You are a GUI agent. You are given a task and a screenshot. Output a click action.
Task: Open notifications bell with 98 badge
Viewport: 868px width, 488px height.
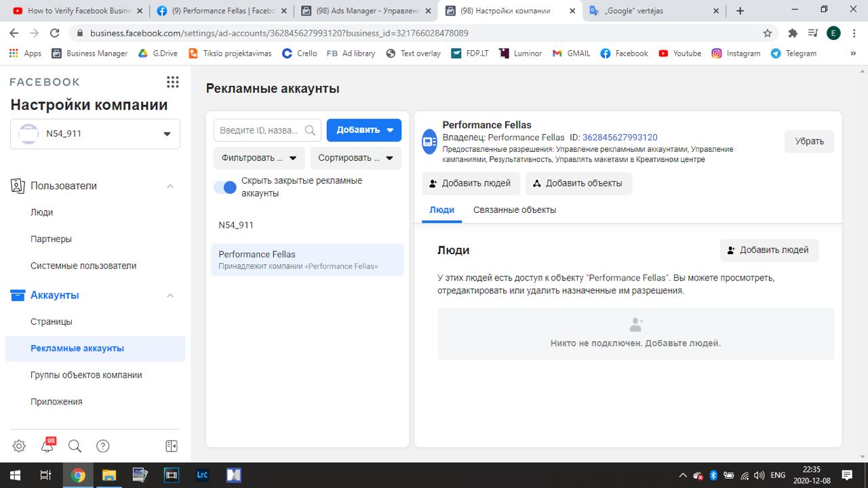(x=47, y=445)
